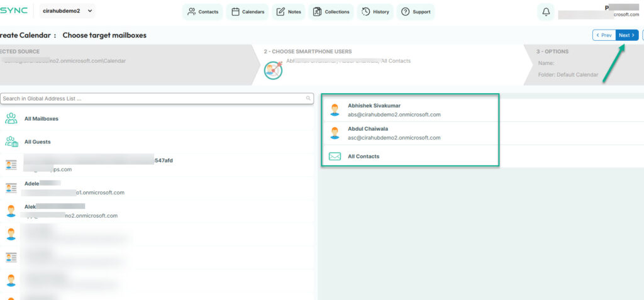
Task: Click the Prev button
Action: [x=604, y=35]
